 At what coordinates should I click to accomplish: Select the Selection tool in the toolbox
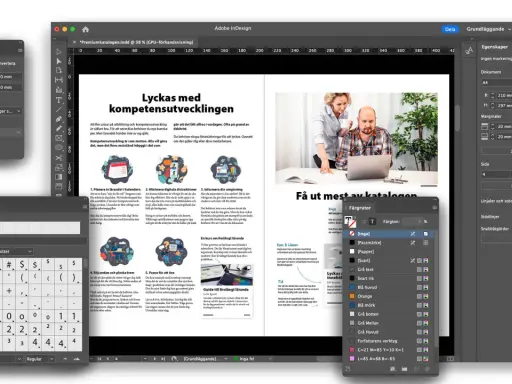[59, 52]
